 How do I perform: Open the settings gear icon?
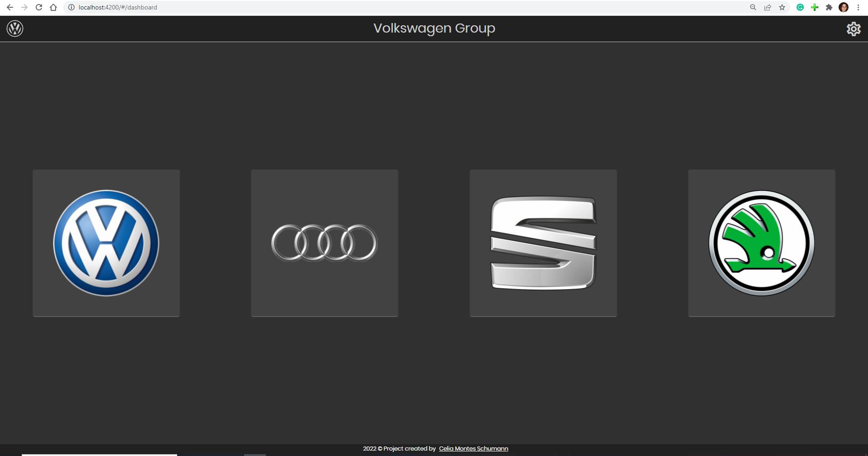pos(854,28)
